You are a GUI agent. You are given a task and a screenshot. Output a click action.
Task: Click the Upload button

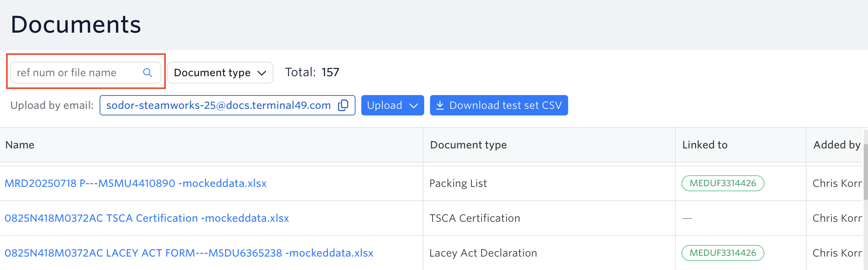[x=385, y=105]
